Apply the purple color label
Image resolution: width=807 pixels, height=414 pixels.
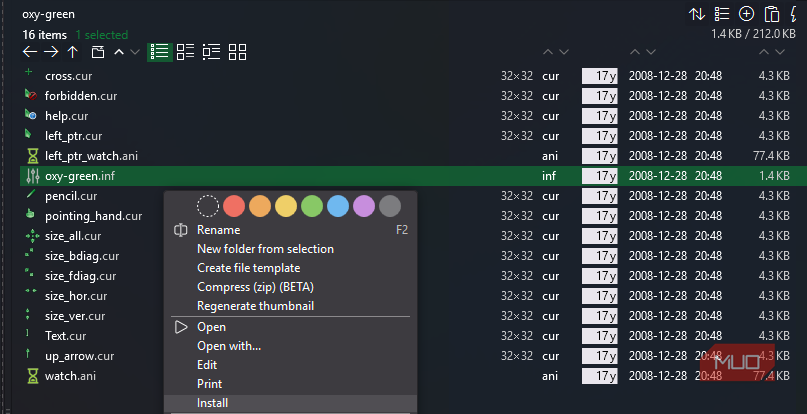(x=364, y=206)
